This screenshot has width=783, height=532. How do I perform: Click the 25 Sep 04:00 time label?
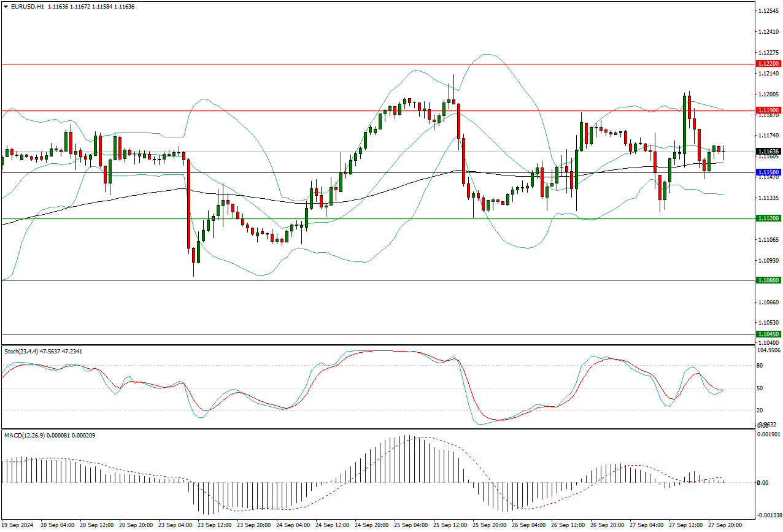(x=411, y=525)
